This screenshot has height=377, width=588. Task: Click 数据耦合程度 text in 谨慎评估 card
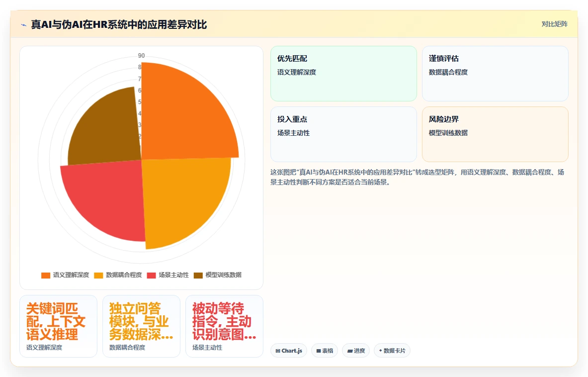pyautogui.click(x=448, y=72)
